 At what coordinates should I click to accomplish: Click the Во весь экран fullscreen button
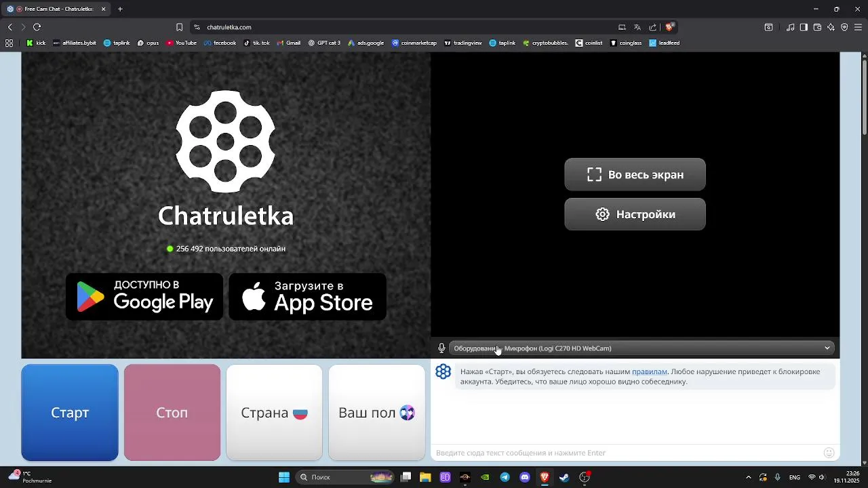tap(635, 175)
